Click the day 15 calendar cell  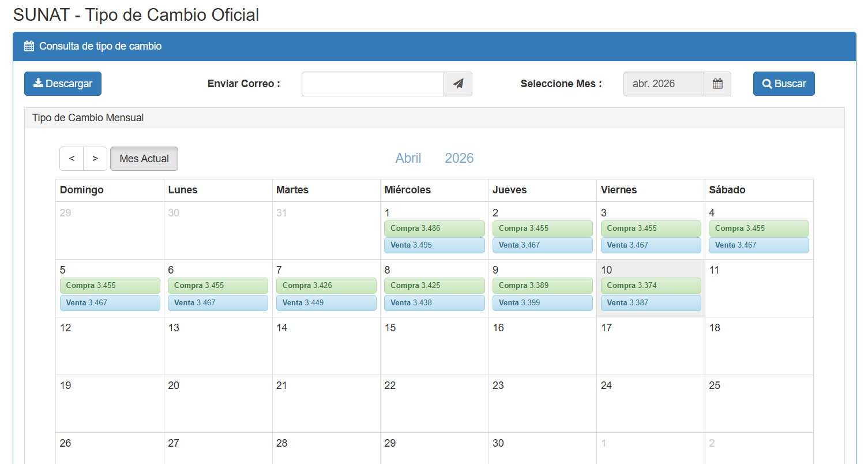pos(434,346)
